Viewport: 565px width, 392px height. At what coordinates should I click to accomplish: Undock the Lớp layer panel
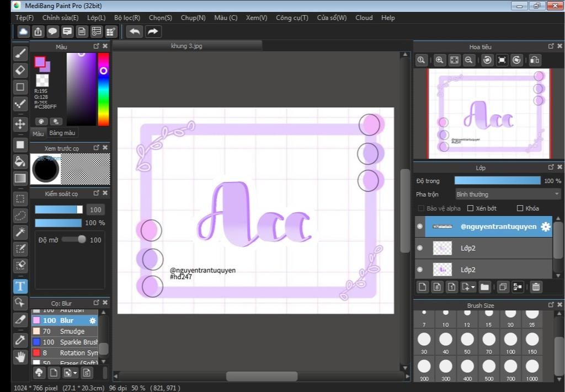[x=551, y=167]
